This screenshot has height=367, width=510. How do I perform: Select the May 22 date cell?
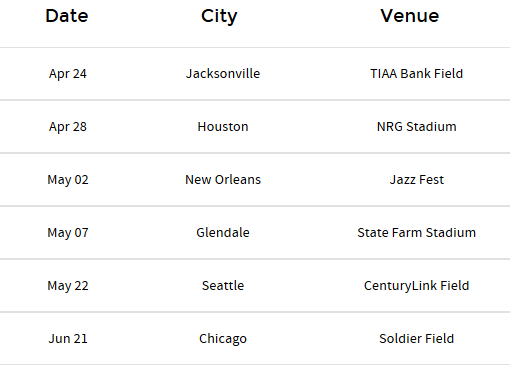[68, 286]
